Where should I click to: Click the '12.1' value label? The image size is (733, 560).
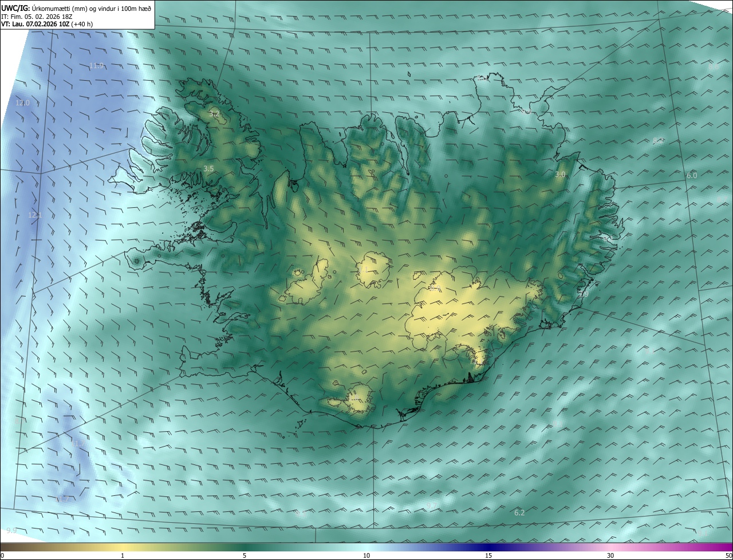pos(35,215)
